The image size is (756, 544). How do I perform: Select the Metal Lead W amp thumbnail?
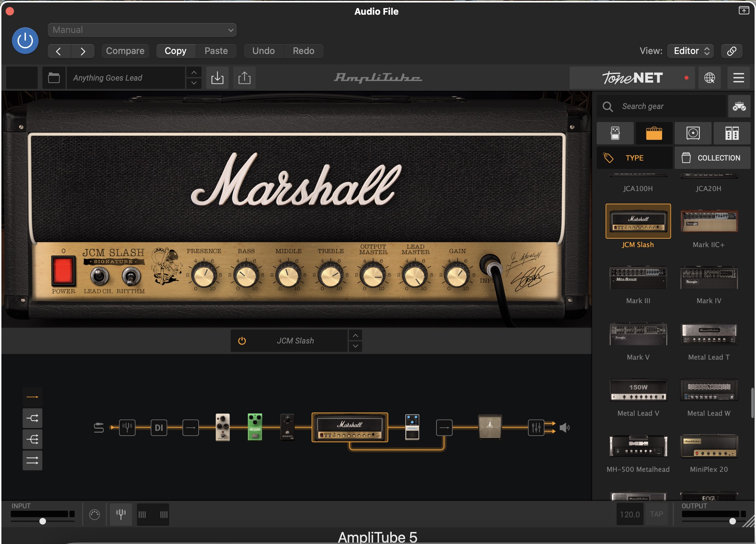[709, 390]
